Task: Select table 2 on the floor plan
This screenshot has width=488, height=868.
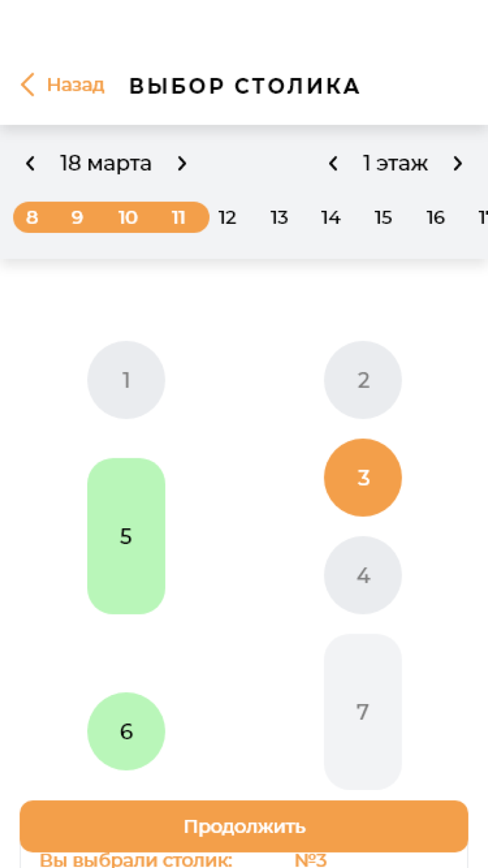Action: (363, 380)
